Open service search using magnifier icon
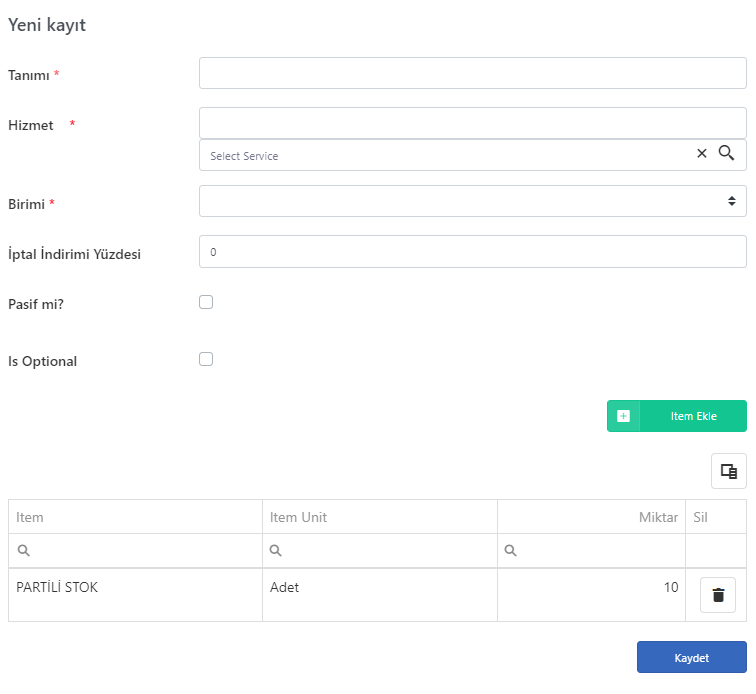Screen dimensions: 756x694 click(726, 153)
